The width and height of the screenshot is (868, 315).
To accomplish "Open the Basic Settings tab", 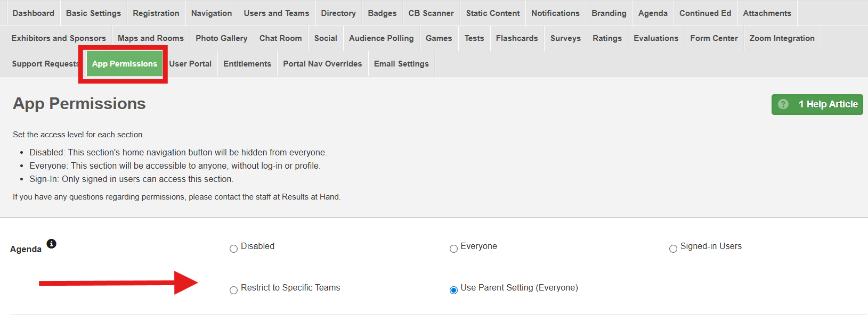I will [93, 13].
